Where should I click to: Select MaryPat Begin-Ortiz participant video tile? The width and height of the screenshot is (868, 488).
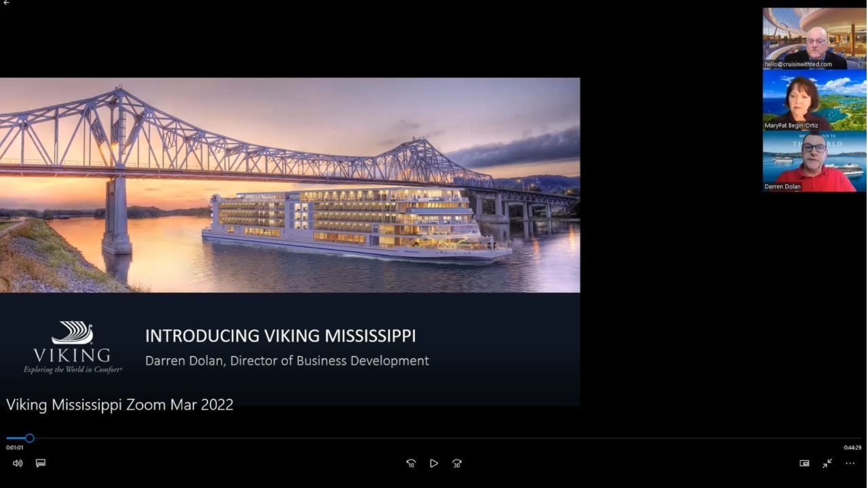point(814,100)
